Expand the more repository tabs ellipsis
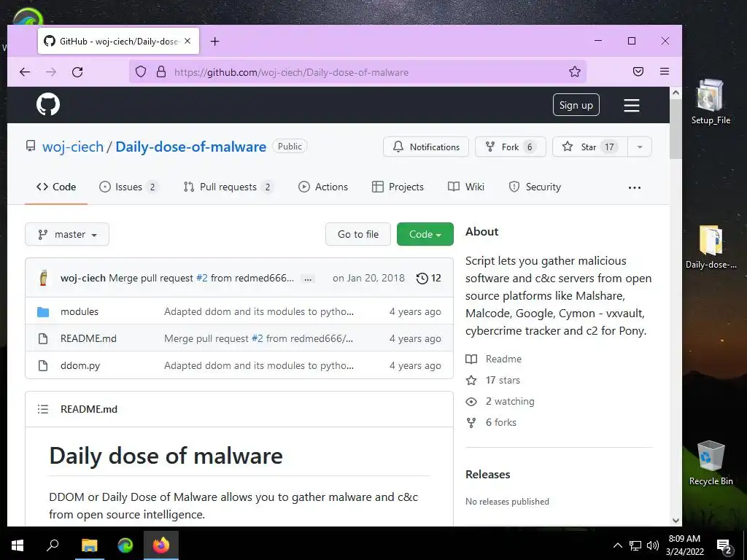 pos(635,187)
